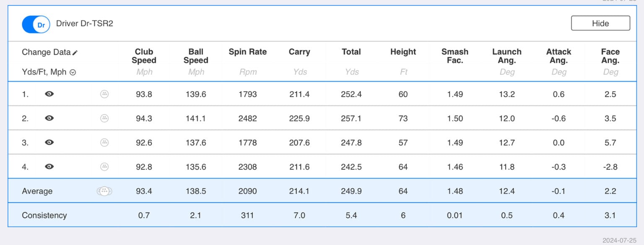Select the Face Ang. column header

point(610,56)
